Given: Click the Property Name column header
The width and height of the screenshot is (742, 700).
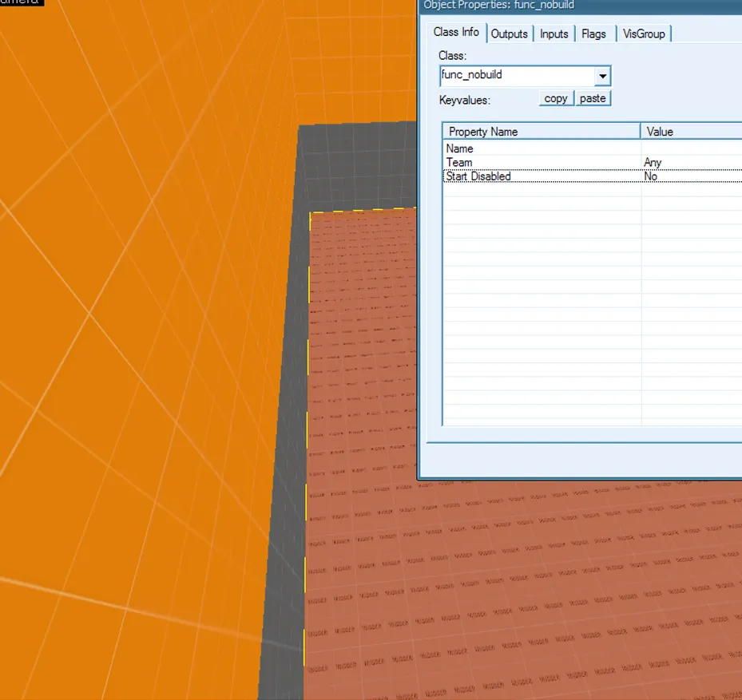Looking at the screenshot, I should click(541, 132).
